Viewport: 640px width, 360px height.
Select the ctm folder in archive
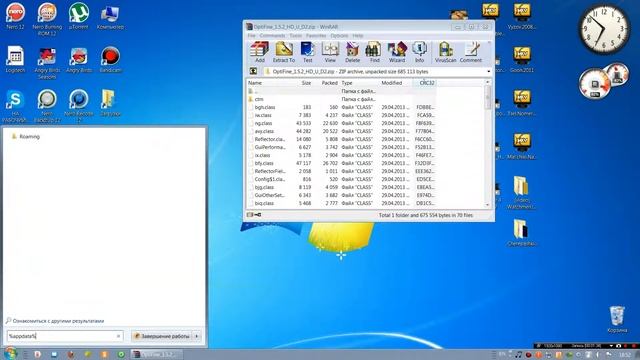coord(342,99)
